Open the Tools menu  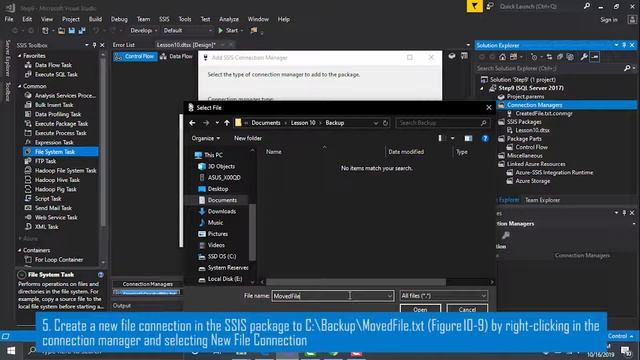pos(185,19)
